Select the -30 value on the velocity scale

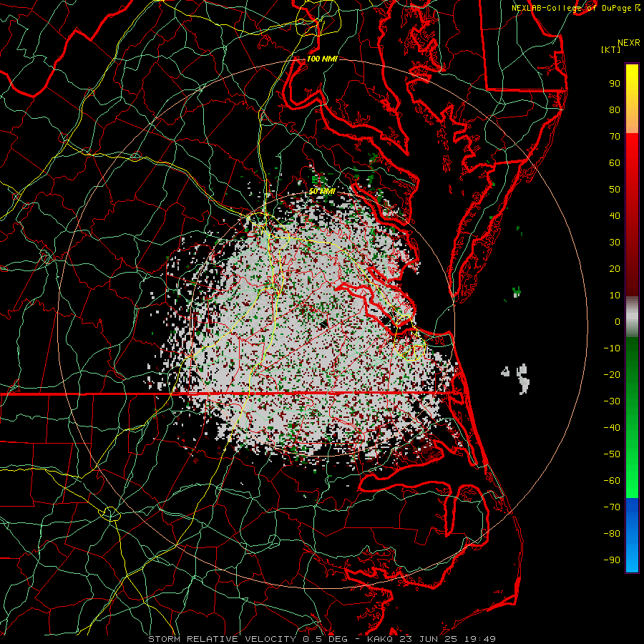pyautogui.click(x=612, y=401)
